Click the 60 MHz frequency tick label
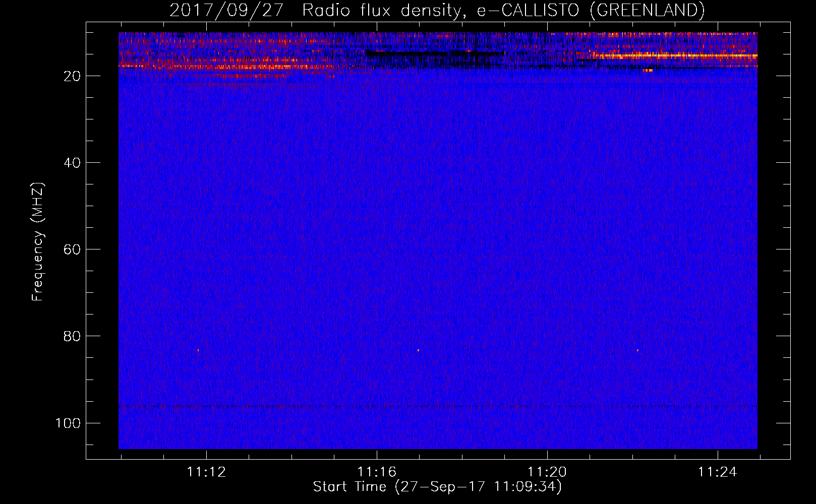Image resolution: width=816 pixels, height=504 pixels. click(72, 249)
